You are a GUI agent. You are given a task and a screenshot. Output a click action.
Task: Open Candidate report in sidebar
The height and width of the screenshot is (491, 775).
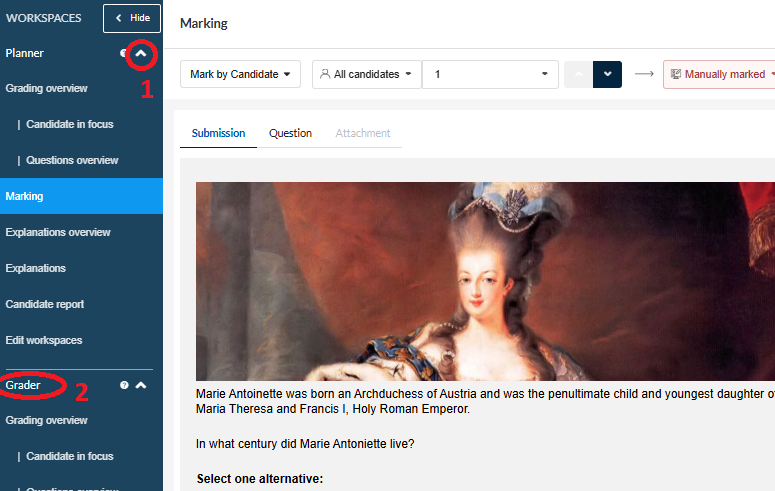44,304
